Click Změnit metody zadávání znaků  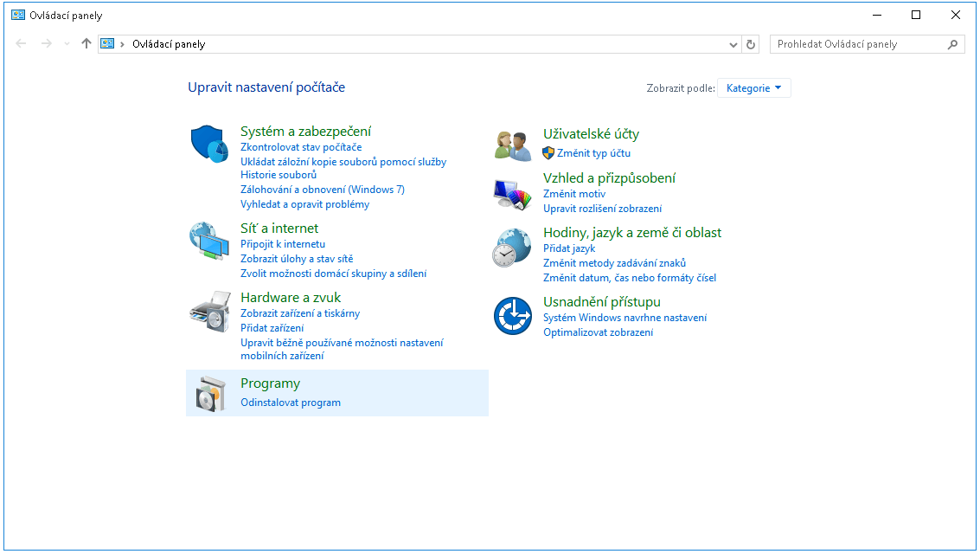[x=614, y=263]
